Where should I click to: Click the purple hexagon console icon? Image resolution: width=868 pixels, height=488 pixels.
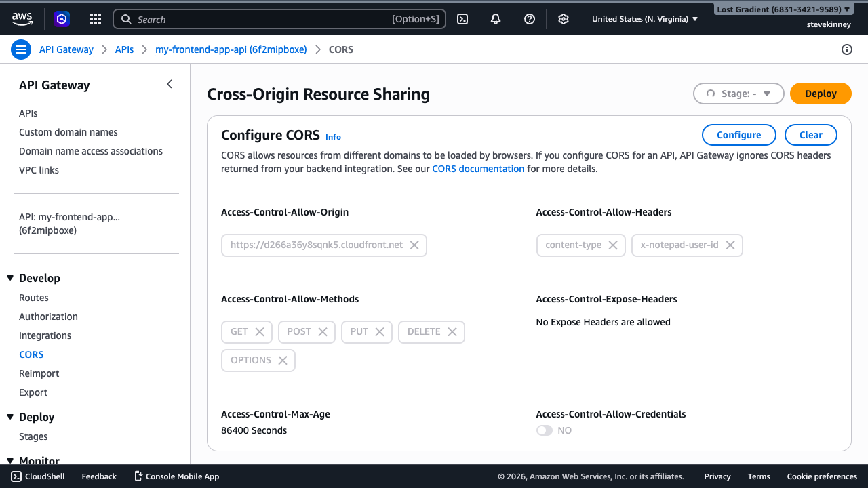tap(62, 19)
